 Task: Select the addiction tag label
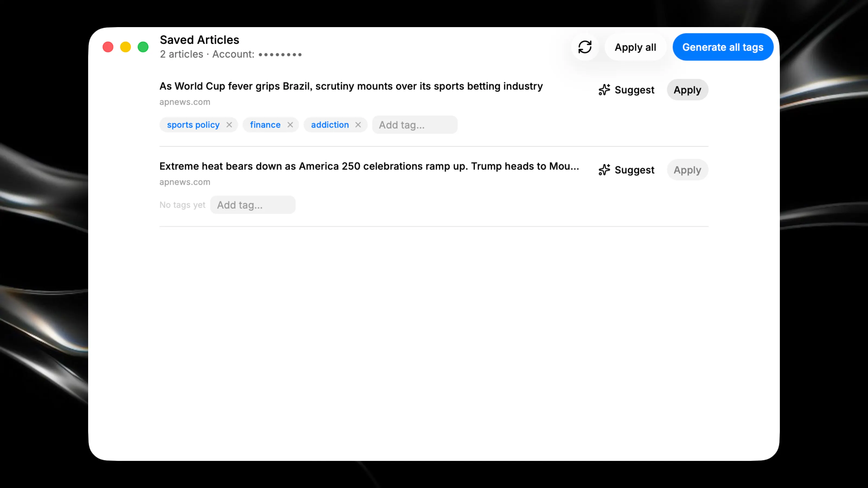pyautogui.click(x=330, y=125)
